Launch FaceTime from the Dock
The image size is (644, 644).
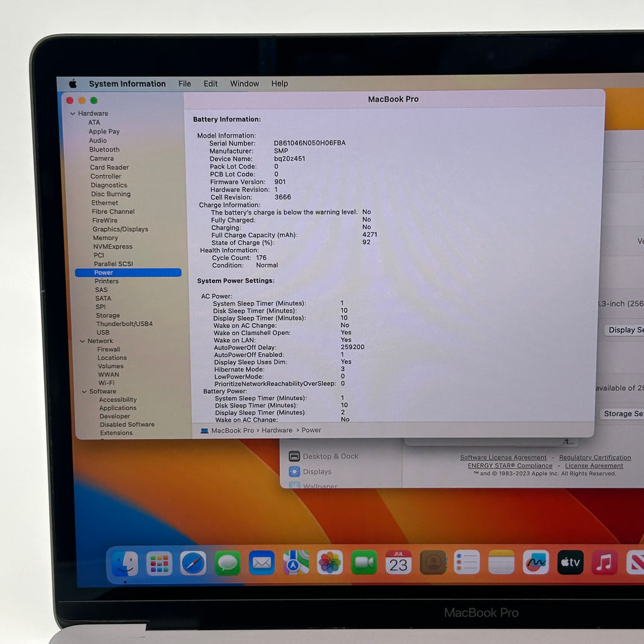(x=364, y=562)
